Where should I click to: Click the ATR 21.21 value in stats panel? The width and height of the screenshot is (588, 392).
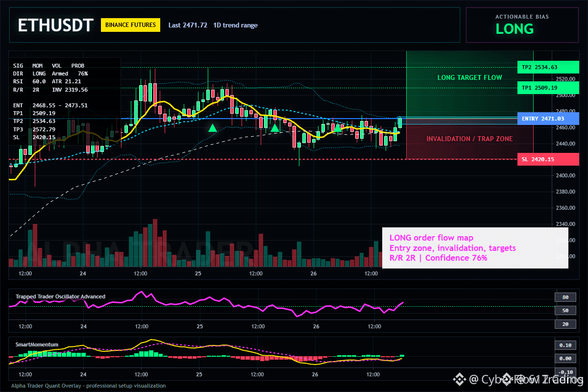(x=66, y=81)
